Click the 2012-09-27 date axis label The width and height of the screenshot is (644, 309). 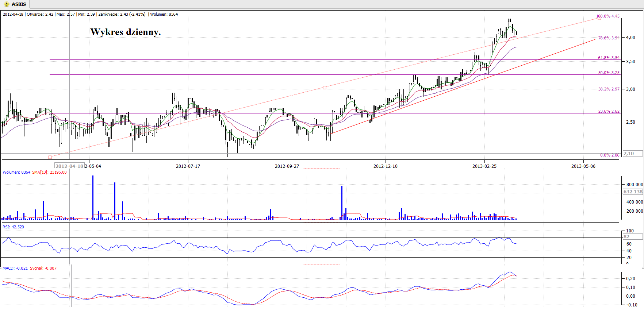(287, 166)
